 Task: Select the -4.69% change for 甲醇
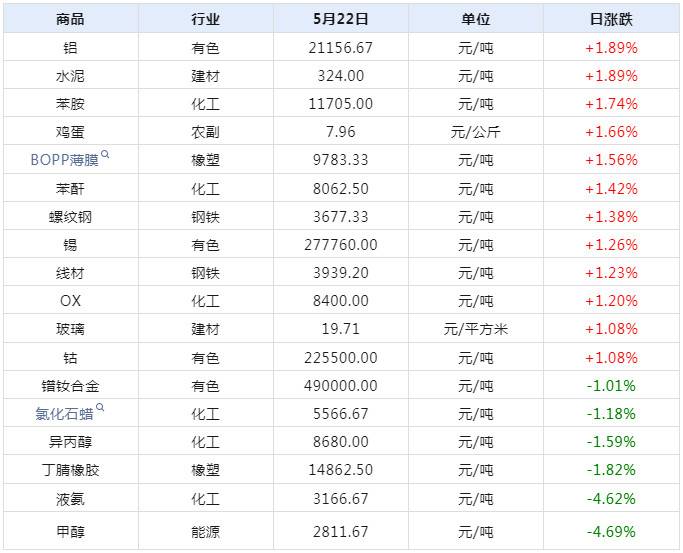click(611, 530)
